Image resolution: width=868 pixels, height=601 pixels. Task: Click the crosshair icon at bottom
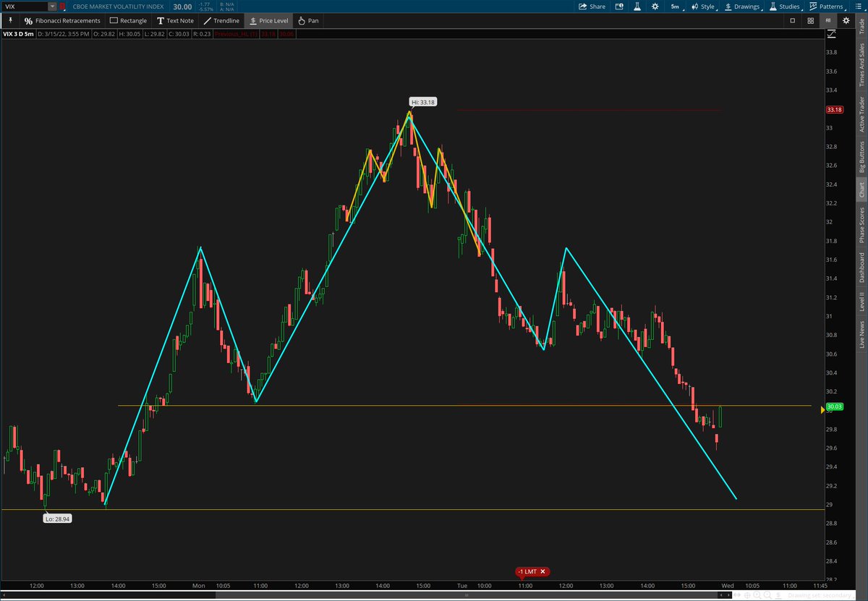(x=747, y=595)
